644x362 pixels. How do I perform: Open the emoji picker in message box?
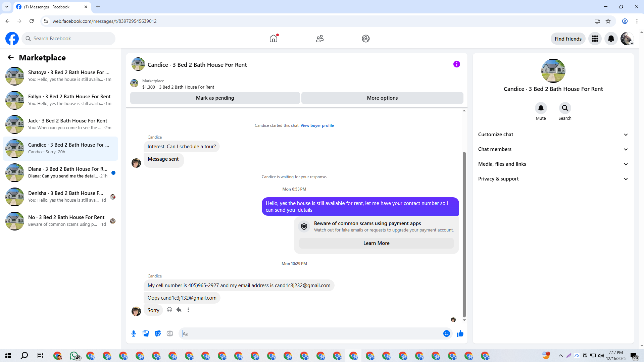pyautogui.click(x=447, y=333)
